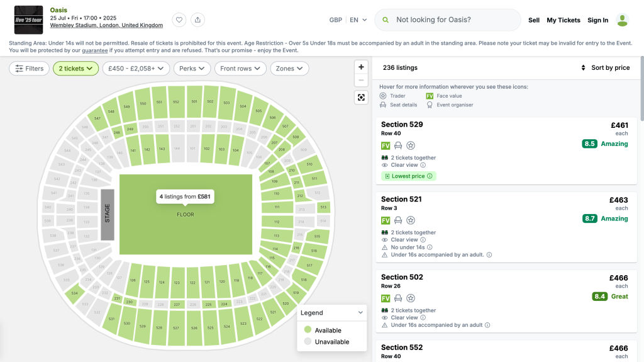Image resolution: width=644 pixels, height=362 pixels.
Task: Click the heart favorite icon
Action: [x=179, y=20]
